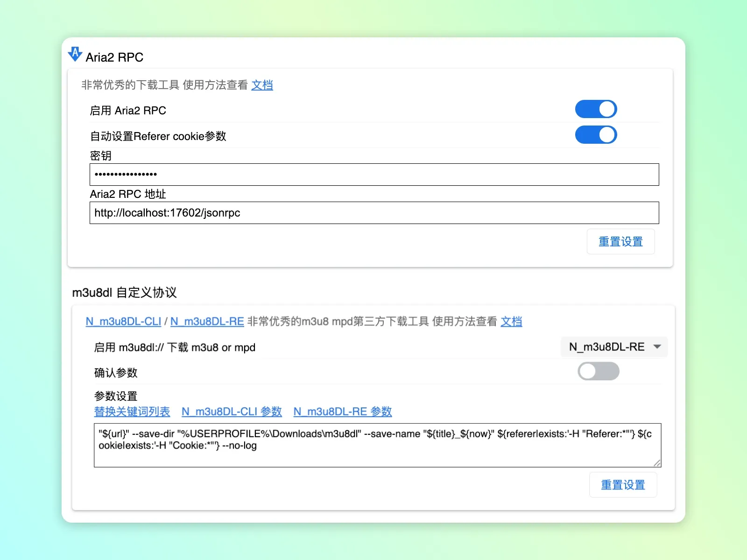747x560 pixels.
Task: Click 重置设置 in the m3u8dl section
Action: click(x=623, y=485)
